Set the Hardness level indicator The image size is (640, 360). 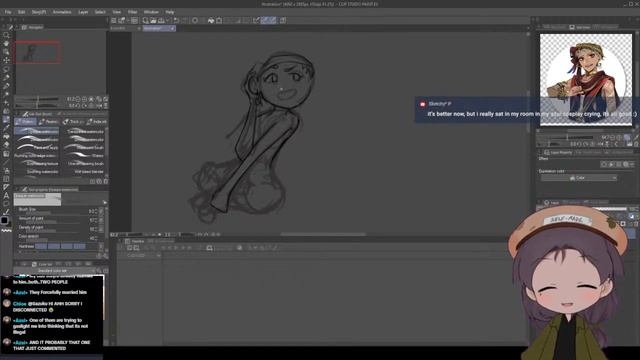tap(60, 247)
